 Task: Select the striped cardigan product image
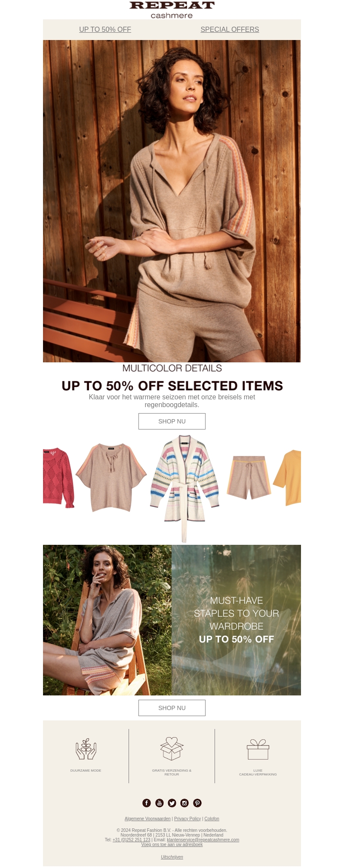[x=184, y=488]
